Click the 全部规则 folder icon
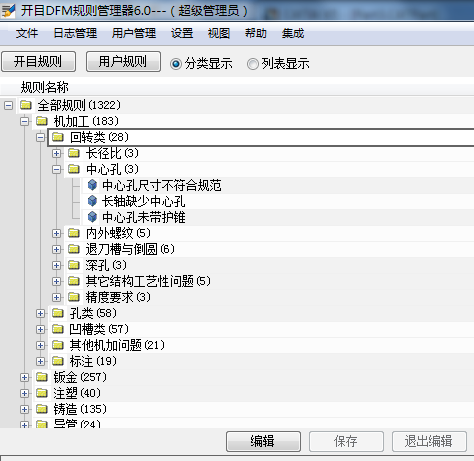 [x=26, y=105]
